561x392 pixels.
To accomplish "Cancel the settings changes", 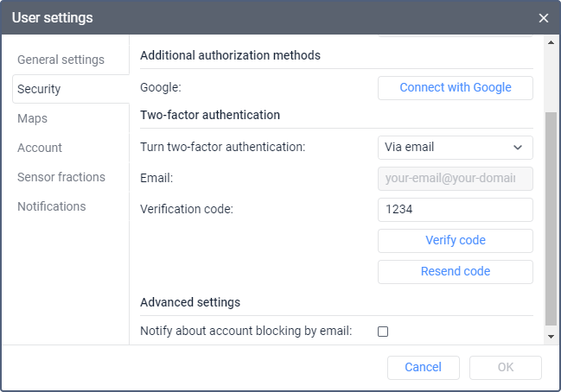I will tap(423, 367).
